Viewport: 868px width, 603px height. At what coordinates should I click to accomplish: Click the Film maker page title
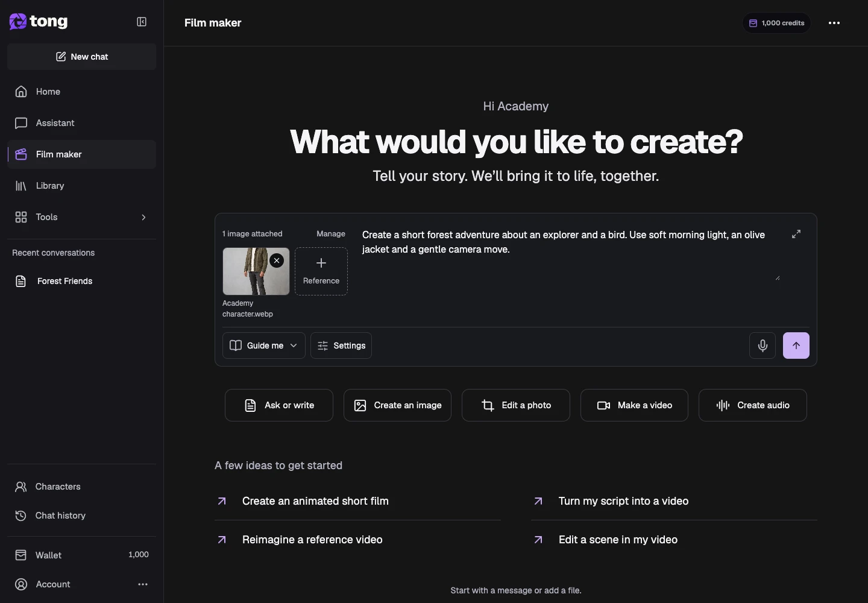[213, 23]
